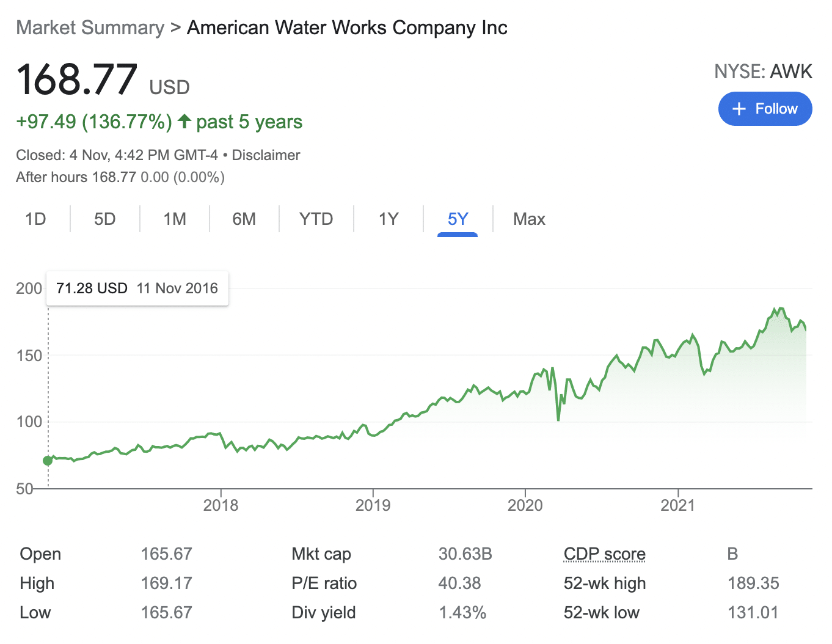Select the currently active 5Y tab
This screenshot has width=832, height=644.
click(x=458, y=219)
